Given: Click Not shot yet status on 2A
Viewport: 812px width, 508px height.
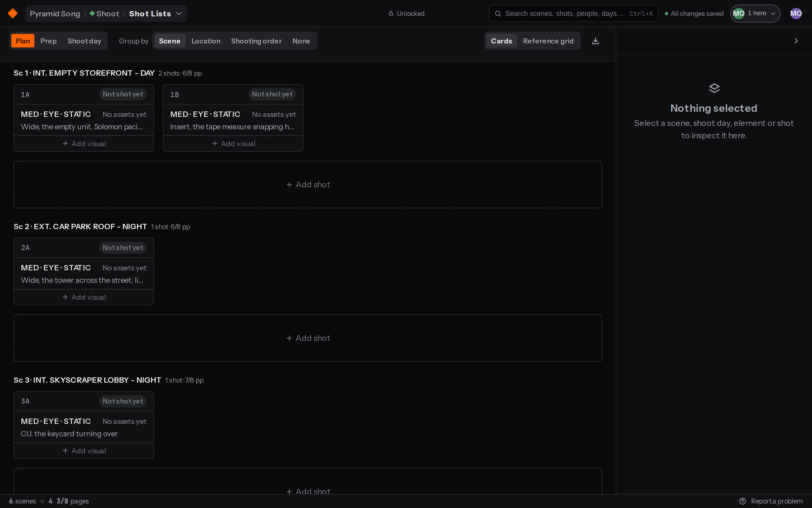Looking at the screenshot, I should 123,248.
